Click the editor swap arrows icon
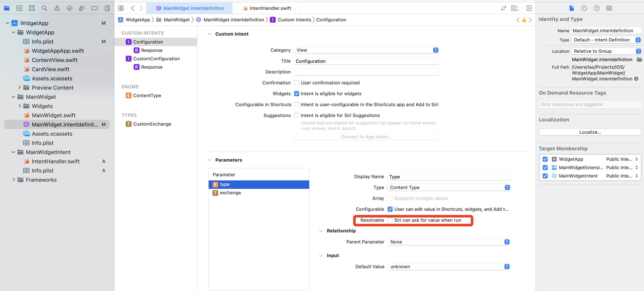This screenshot has width=644, height=291. pos(503,8)
